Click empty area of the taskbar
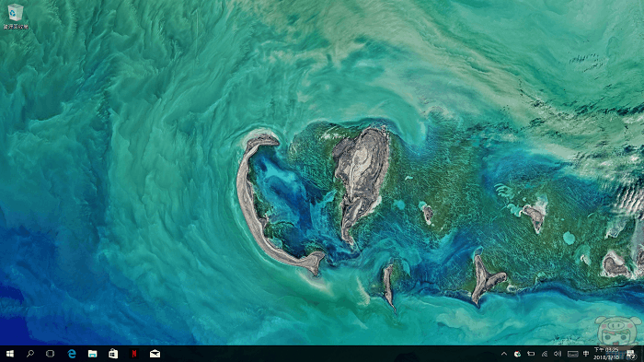Image resolution: width=644 pixels, height=362 pixels. pos(328,354)
